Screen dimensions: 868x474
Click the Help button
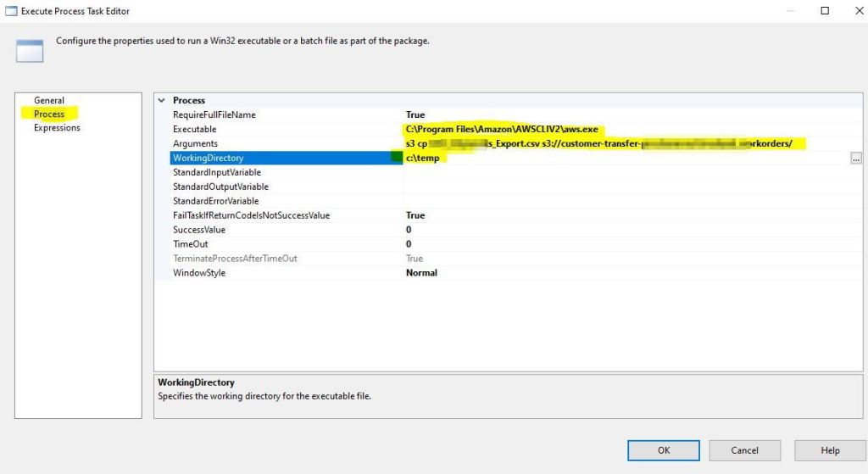point(830,450)
